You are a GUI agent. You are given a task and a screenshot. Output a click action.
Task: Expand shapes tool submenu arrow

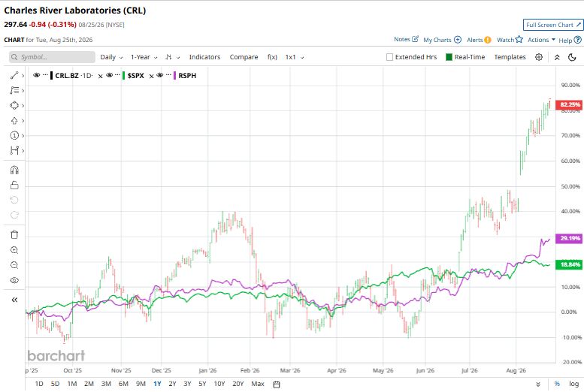[23, 106]
